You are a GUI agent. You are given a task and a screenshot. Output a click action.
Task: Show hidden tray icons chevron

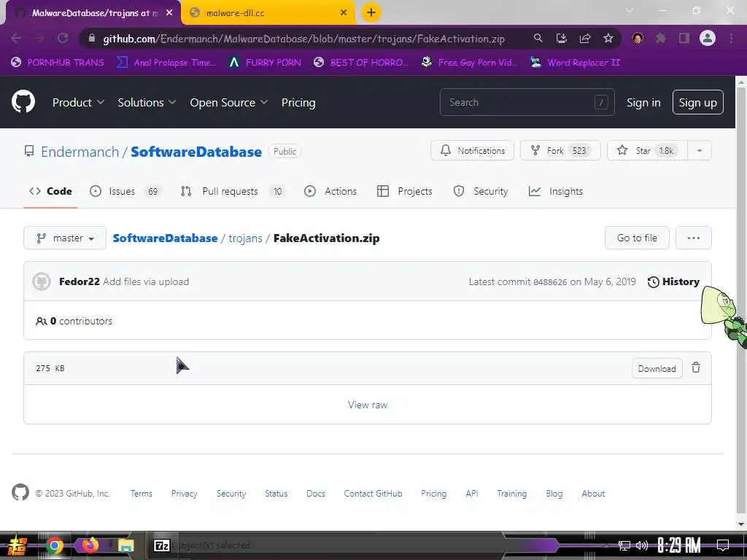[606, 545]
